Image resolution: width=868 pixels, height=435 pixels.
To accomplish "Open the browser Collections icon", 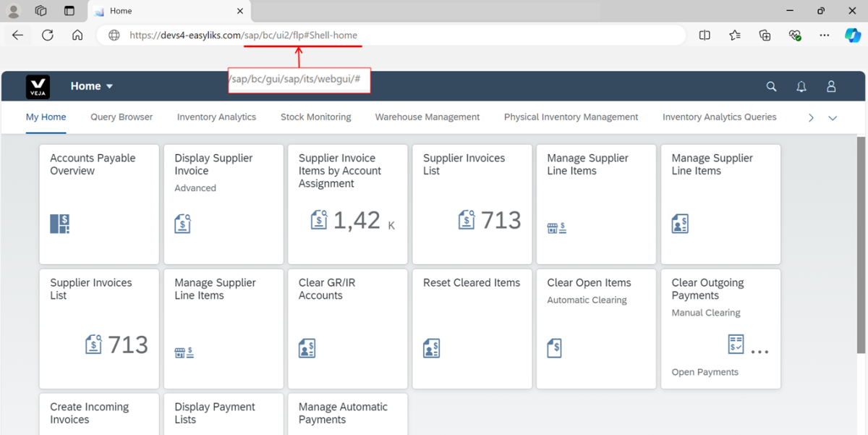I will click(x=765, y=35).
